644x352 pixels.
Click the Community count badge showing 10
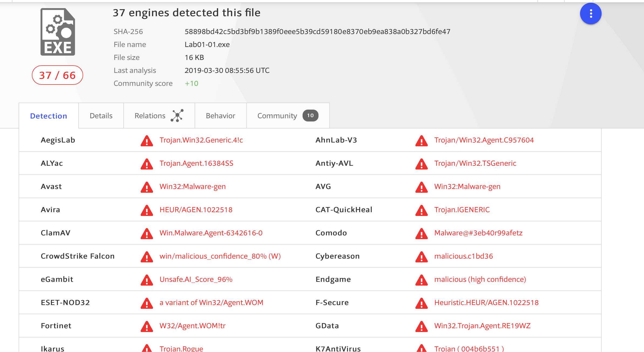coord(310,116)
